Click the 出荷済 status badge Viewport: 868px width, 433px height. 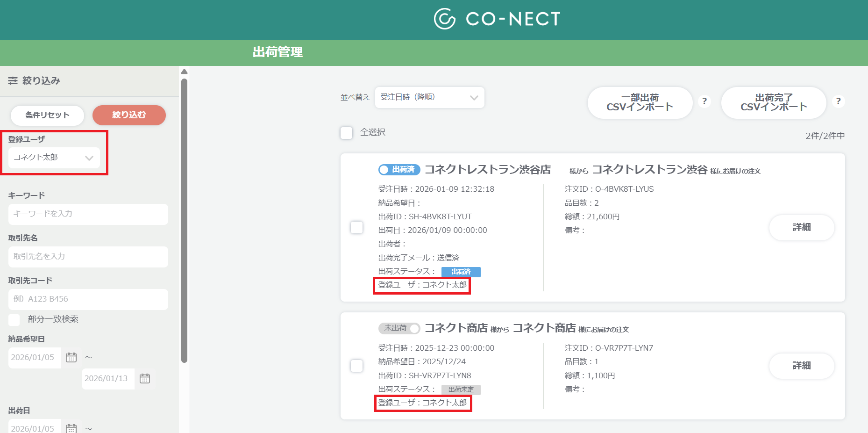[461, 272]
